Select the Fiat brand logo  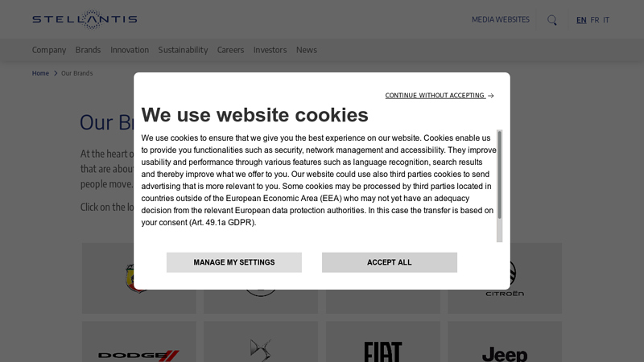[x=383, y=352]
